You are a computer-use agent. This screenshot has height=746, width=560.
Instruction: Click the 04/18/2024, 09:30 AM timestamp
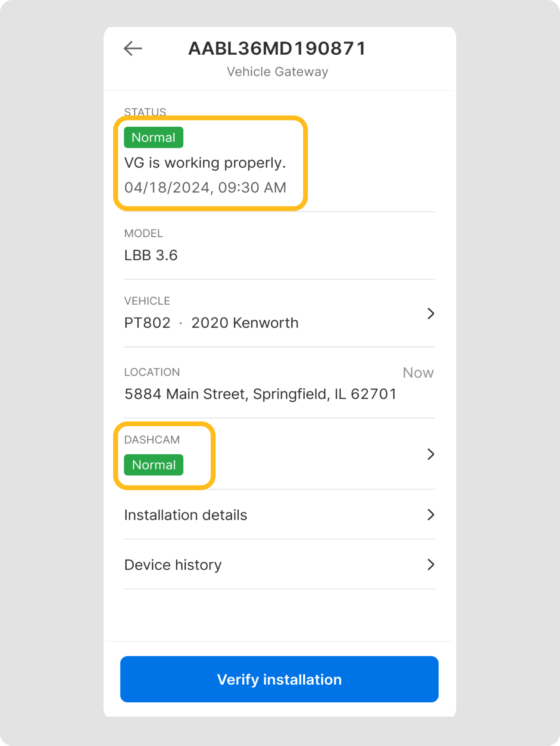[x=205, y=188]
